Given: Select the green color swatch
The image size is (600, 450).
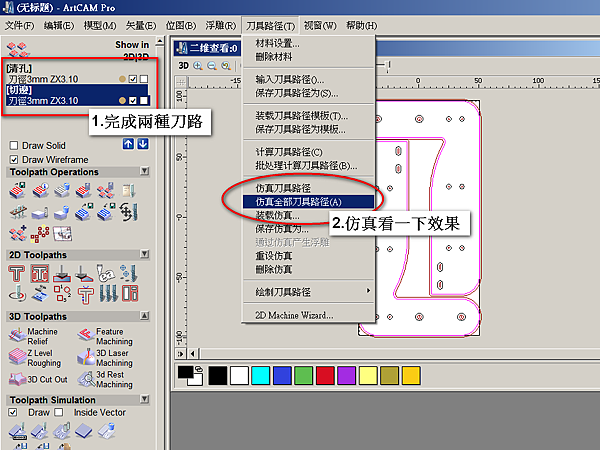Looking at the screenshot, I should [303, 375].
